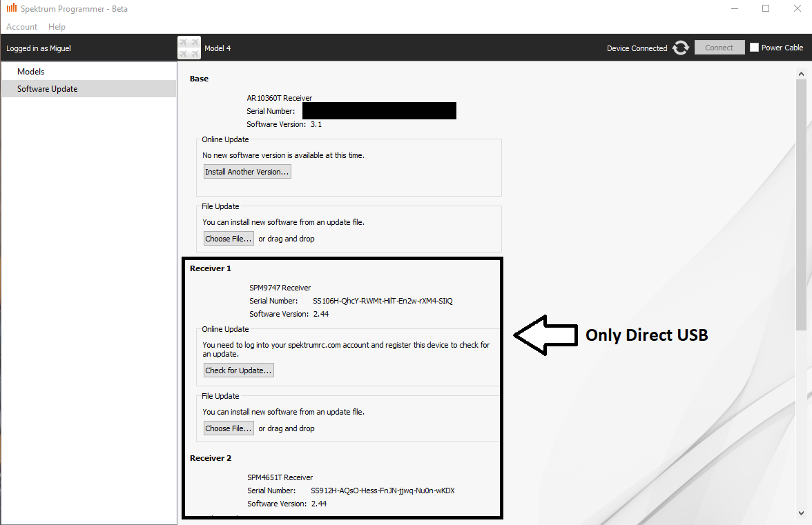This screenshot has width=812, height=525.
Task: Click Choose File under Receiver 1
Action: pos(229,428)
